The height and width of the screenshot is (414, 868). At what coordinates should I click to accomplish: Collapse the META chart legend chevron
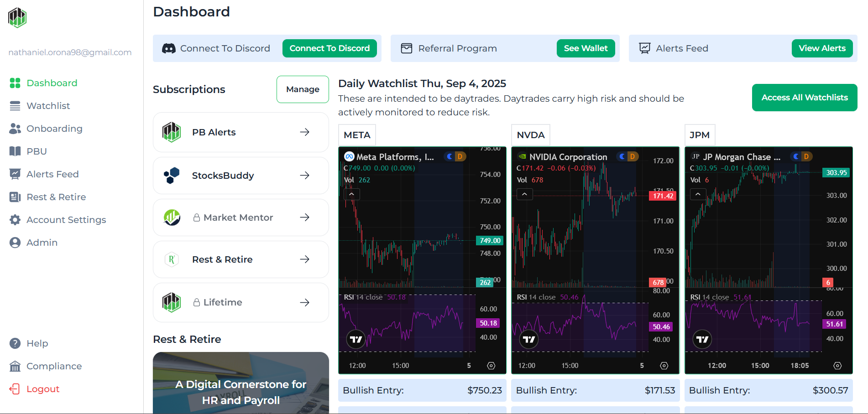(351, 194)
